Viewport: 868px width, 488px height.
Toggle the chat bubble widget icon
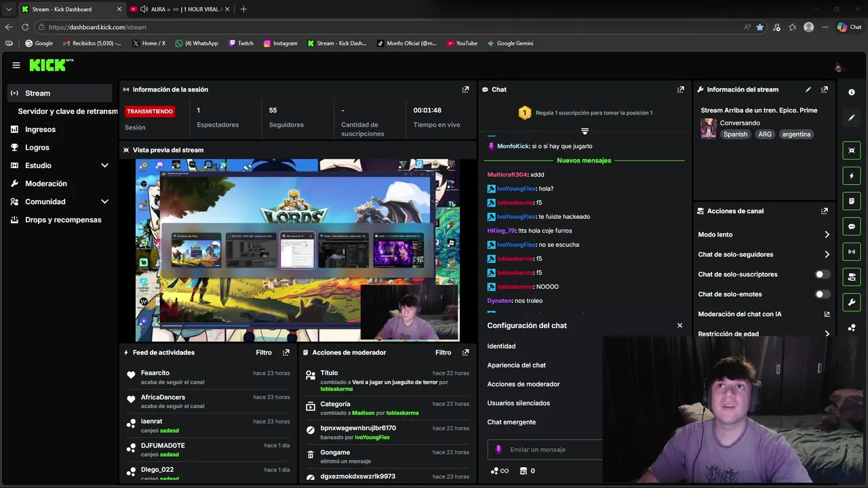pyautogui.click(x=852, y=226)
